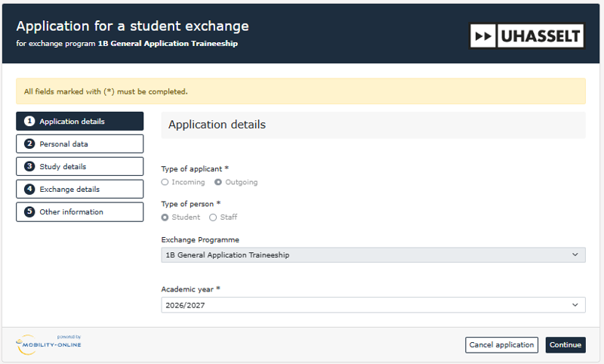Screen dimensions: 604x364
Task: Choose Student as type of person
Action: coord(165,217)
